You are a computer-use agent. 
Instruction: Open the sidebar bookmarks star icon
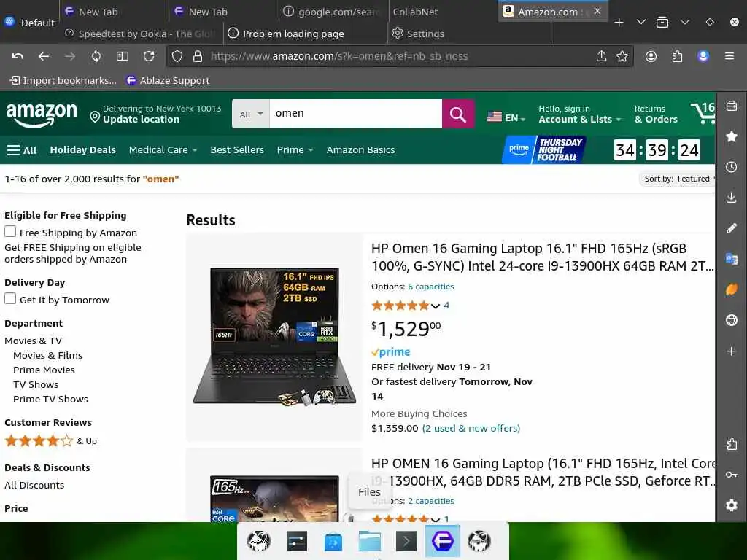click(x=731, y=136)
